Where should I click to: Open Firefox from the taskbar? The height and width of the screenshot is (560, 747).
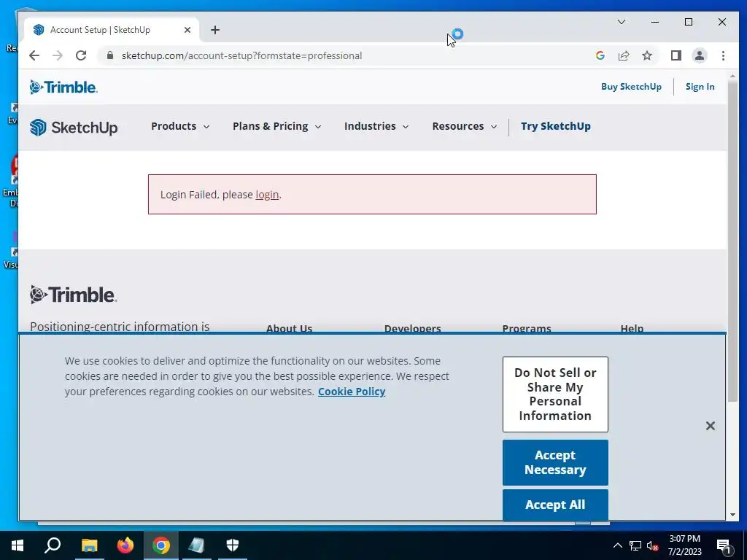[125, 545]
